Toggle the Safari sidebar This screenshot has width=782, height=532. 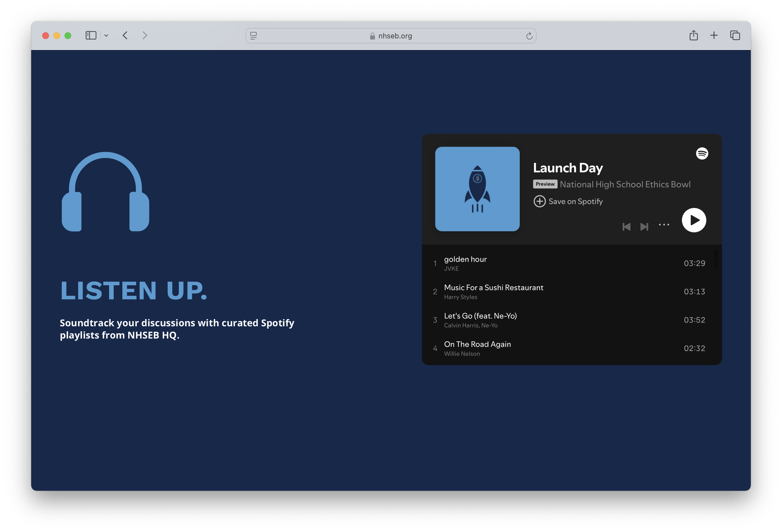(91, 35)
